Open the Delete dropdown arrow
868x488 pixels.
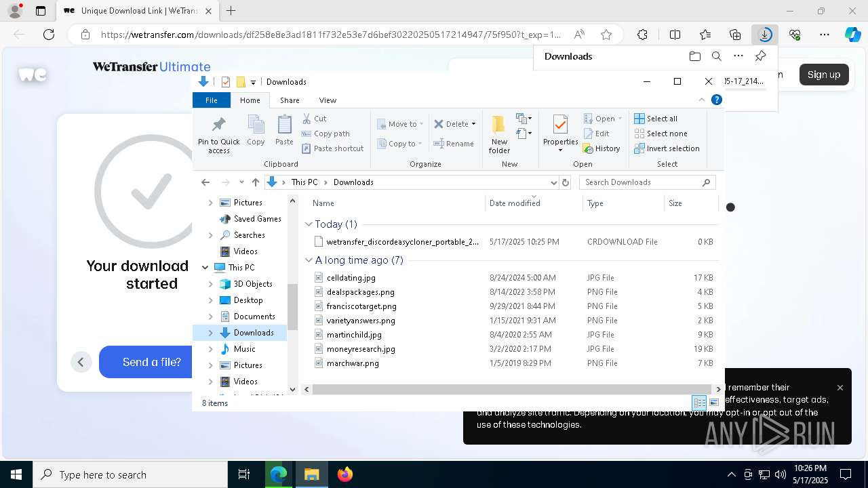tap(473, 124)
